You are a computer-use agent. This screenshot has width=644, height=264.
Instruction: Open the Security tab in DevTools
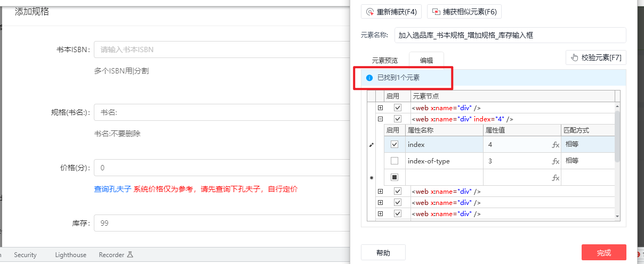point(26,255)
